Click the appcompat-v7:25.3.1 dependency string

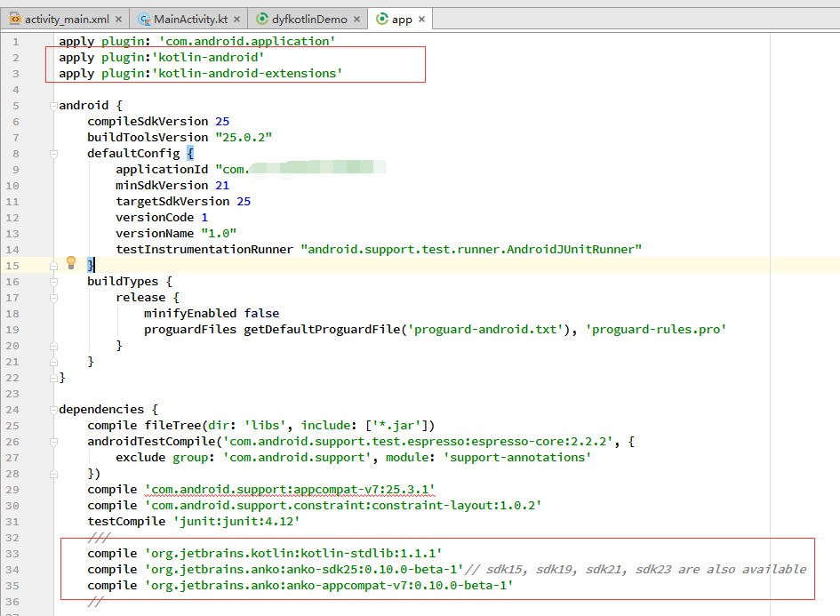coord(290,490)
